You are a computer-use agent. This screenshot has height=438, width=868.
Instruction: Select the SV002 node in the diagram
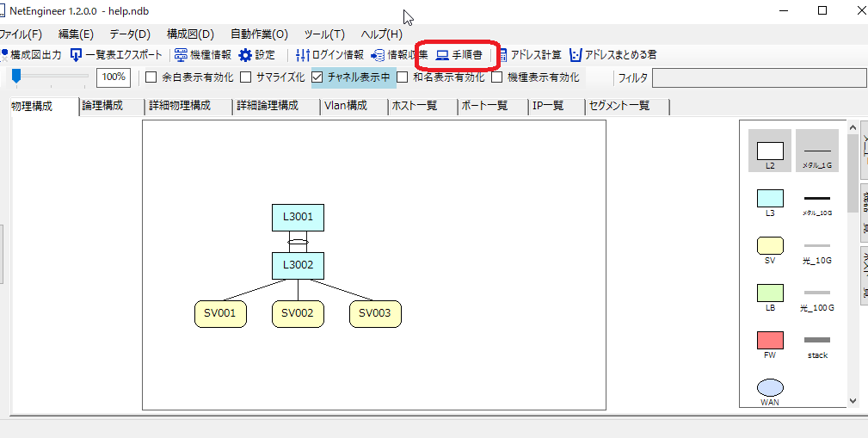point(298,314)
